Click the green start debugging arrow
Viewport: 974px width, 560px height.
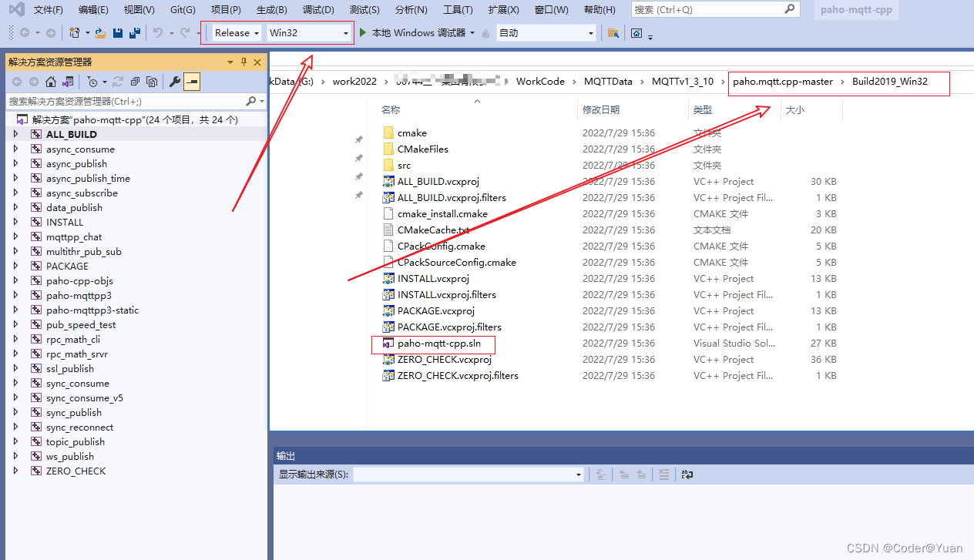coord(364,33)
